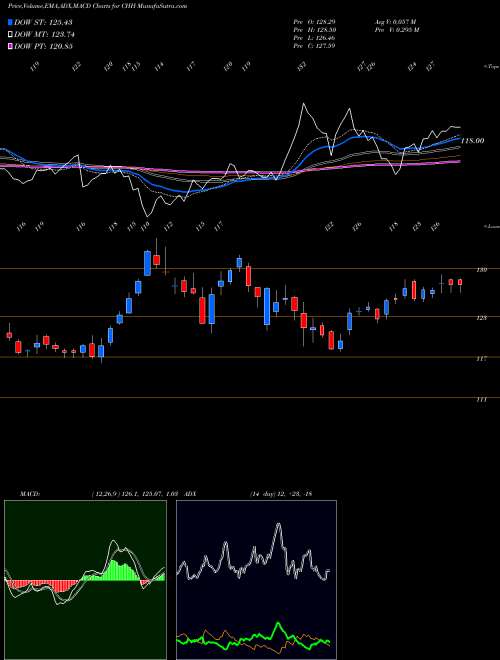Select the DOW MT legend swatch
The width and height of the screenshot is (500, 660).
[11, 34]
